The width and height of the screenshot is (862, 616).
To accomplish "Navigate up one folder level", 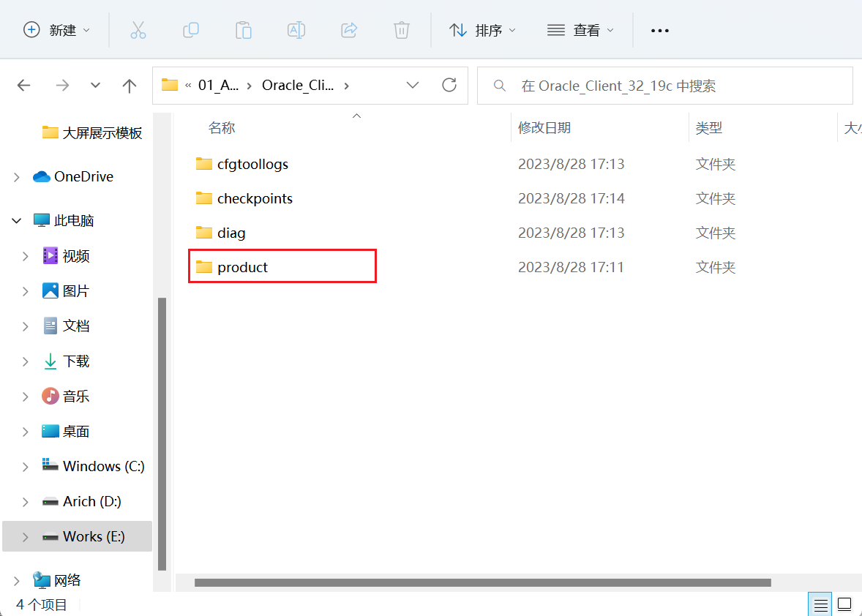I will coord(130,85).
